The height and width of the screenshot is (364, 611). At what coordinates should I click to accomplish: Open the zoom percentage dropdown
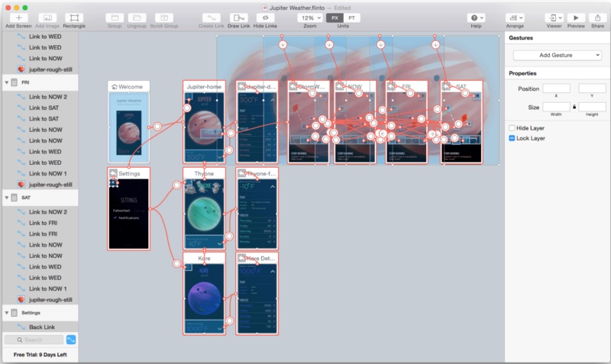click(309, 17)
